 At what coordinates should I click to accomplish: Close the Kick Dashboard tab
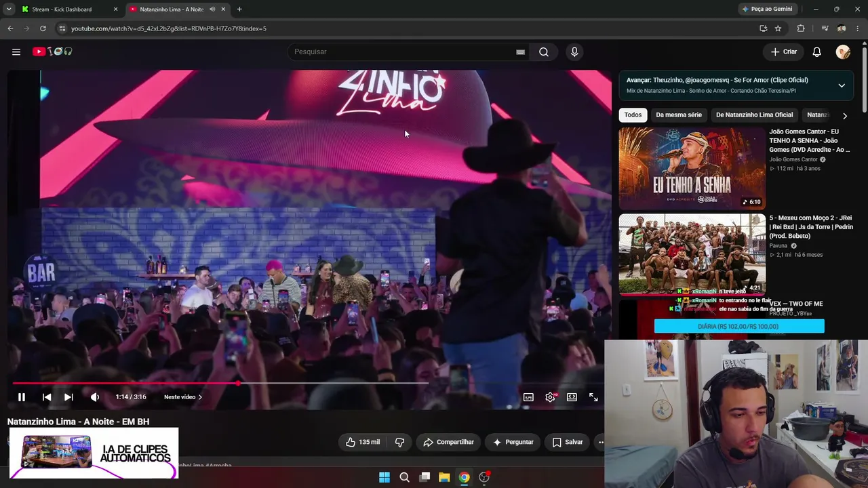click(115, 9)
